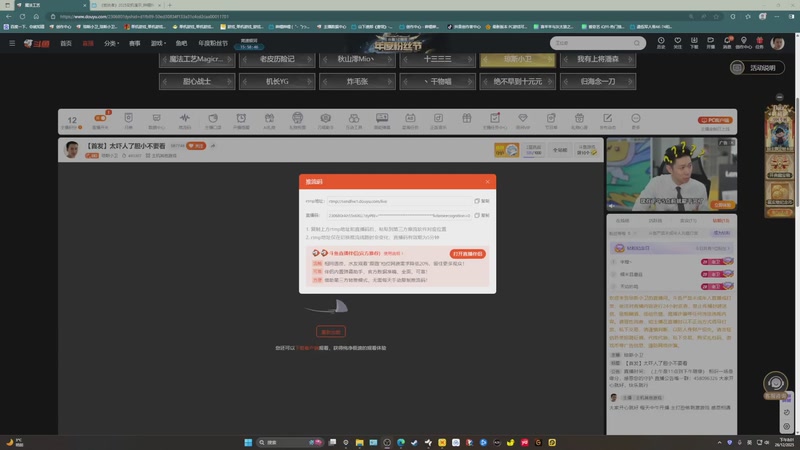
Task: Open a new browser tab
Action: (x=170, y=5)
